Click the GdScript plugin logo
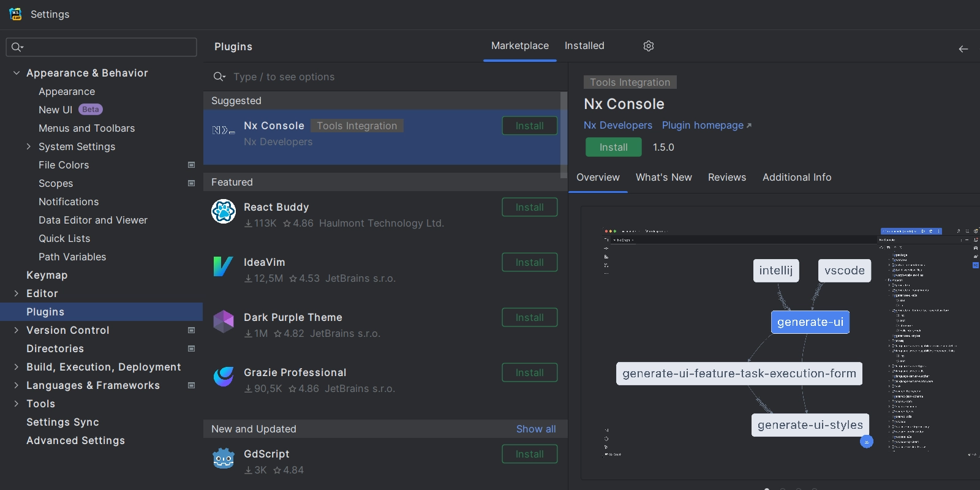This screenshot has height=490, width=980. coord(224,458)
